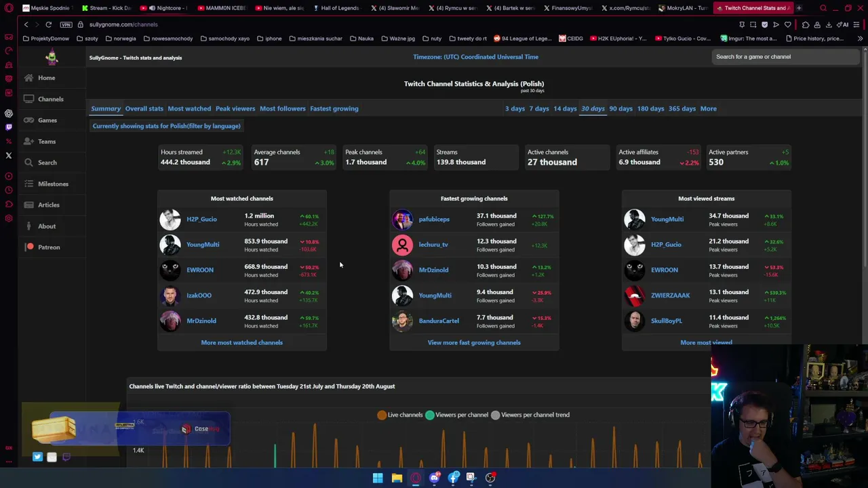Open the samochody xayo bookmarks folder

pyautogui.click(x=224, y=39)
